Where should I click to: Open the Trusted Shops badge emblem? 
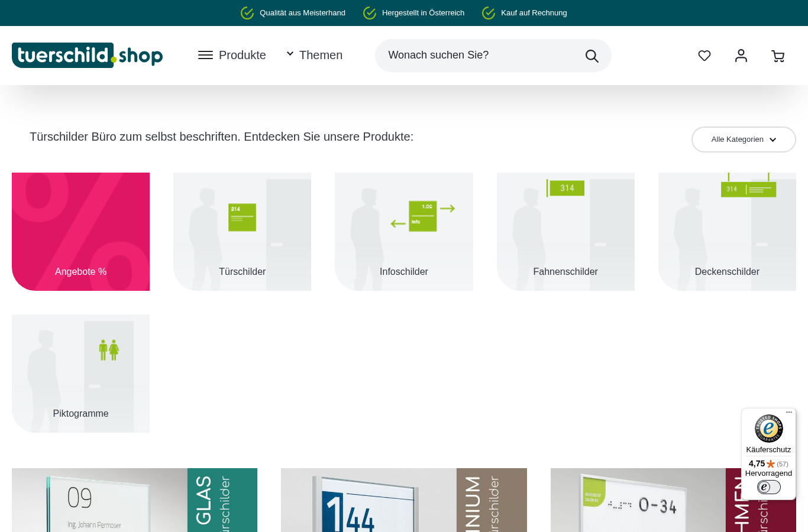(x=768, y=429)
